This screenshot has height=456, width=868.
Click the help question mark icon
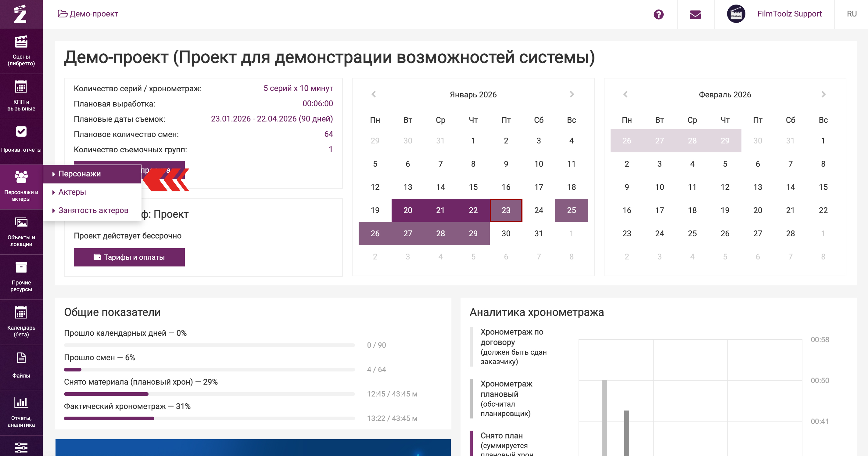[x=658, y=14]
